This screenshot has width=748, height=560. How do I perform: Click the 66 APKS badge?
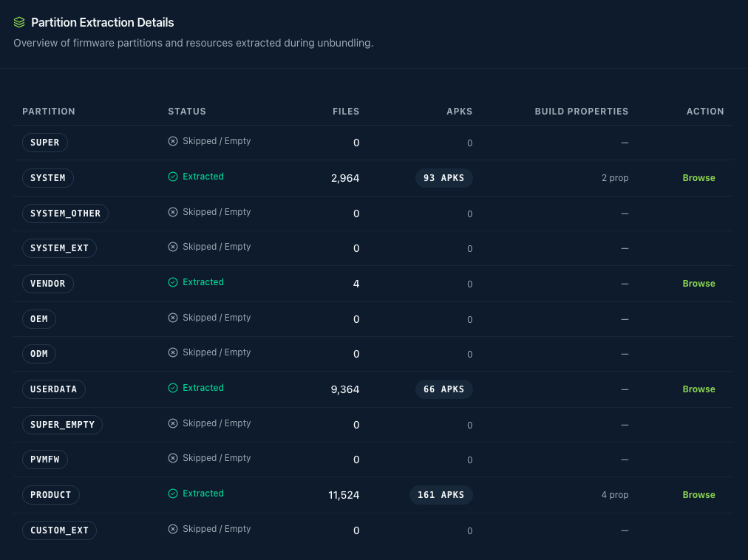pos(443,389)
